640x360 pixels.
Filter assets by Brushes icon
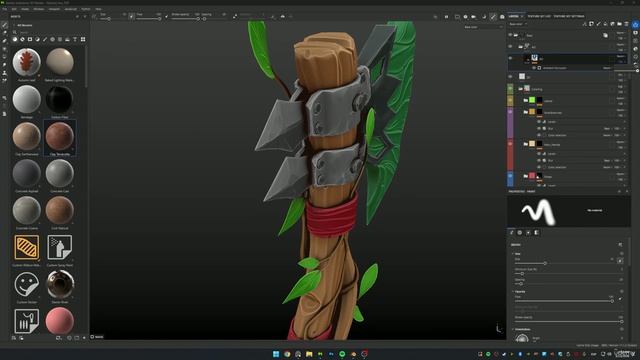click(x=45, y=39)
